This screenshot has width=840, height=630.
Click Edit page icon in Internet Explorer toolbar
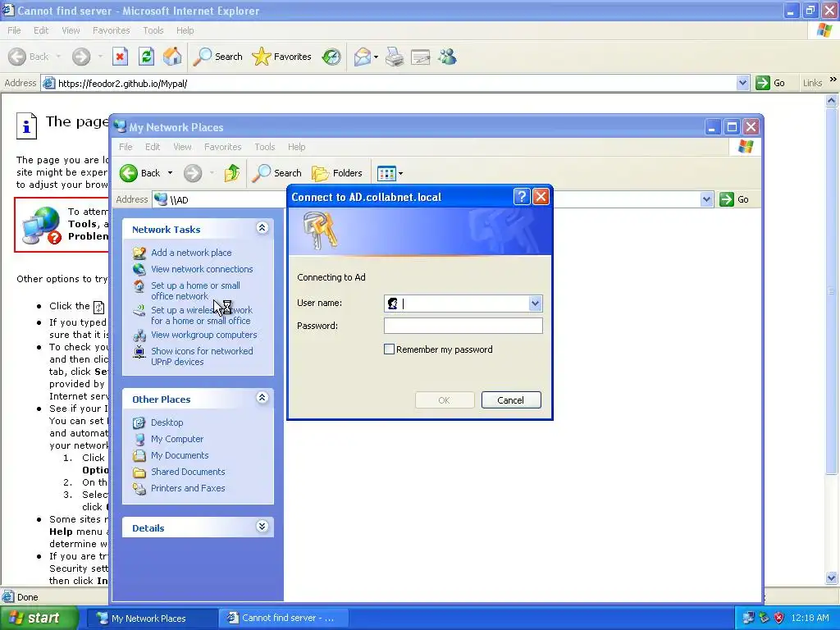(x=421, y=57)
